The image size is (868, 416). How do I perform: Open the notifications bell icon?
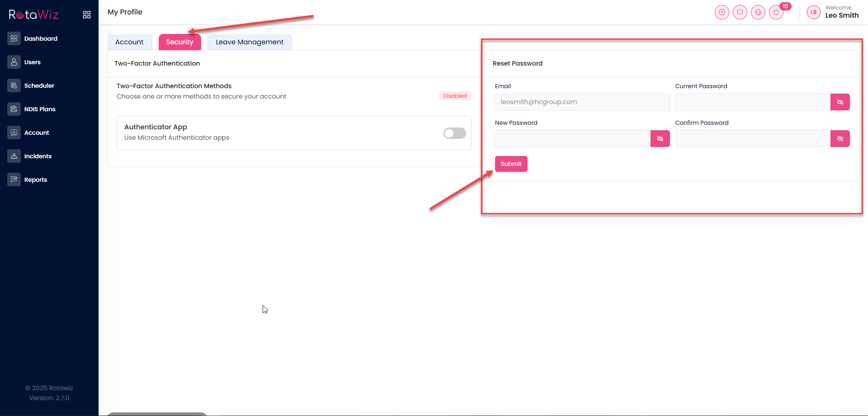[776, 12]
